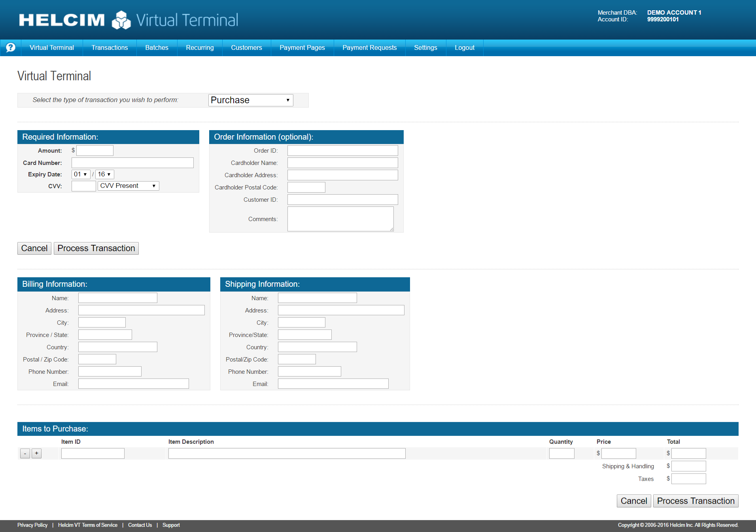Screen dimensions: 756x532
Task: Go to the Settings page
Action: [425, 47]
